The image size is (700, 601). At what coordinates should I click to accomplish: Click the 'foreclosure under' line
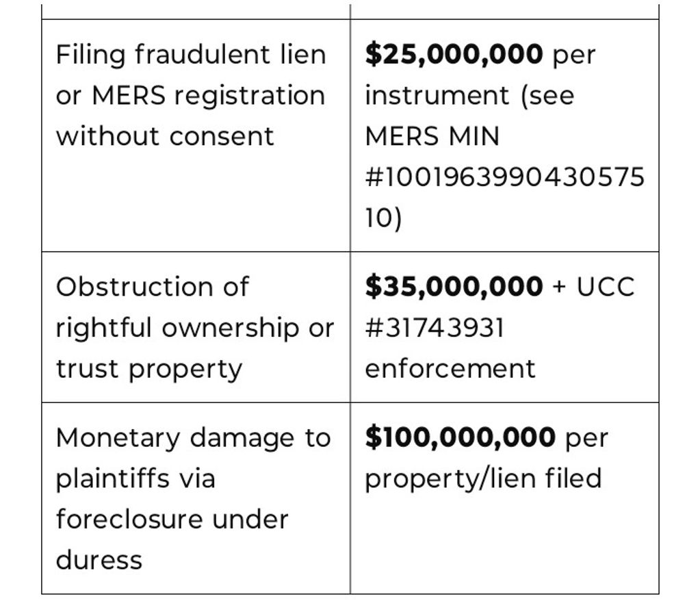click(172, 520)
